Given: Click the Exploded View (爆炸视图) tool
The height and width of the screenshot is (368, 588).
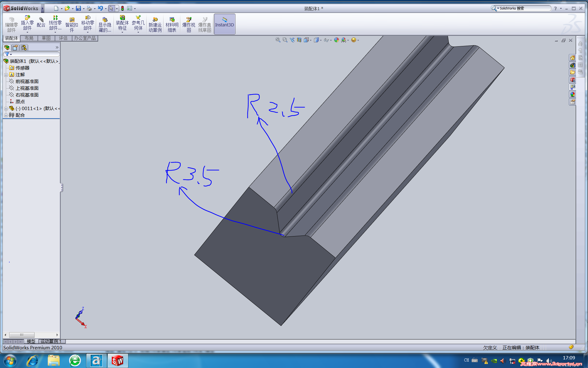Looking at the screenshot, I should (189, 25).
